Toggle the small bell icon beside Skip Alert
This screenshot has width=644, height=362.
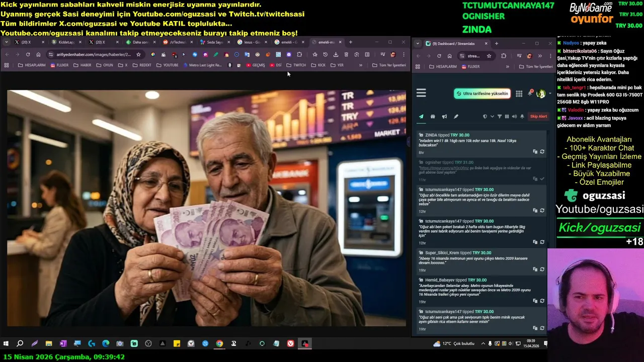pyautogui.click(x=522, y=116)
